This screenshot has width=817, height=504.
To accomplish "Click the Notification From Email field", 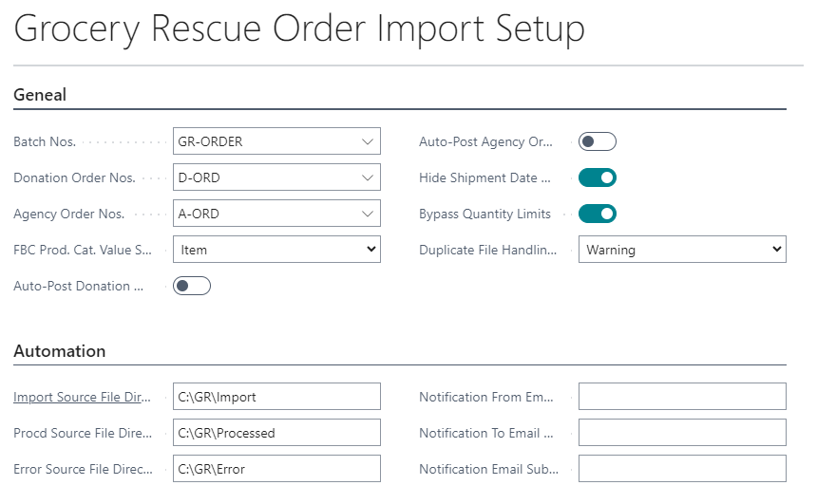I will click(682, 397).
